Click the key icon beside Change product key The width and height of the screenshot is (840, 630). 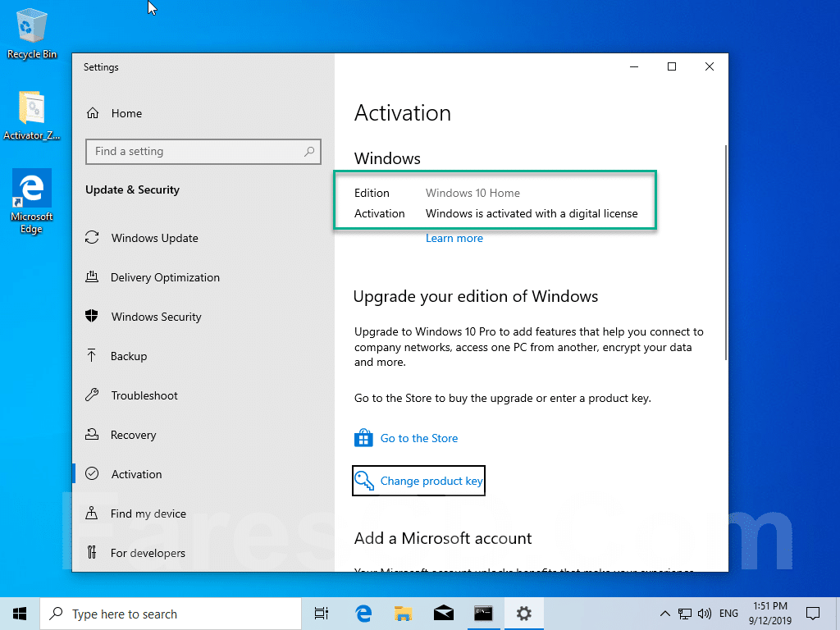coord(364,481)
